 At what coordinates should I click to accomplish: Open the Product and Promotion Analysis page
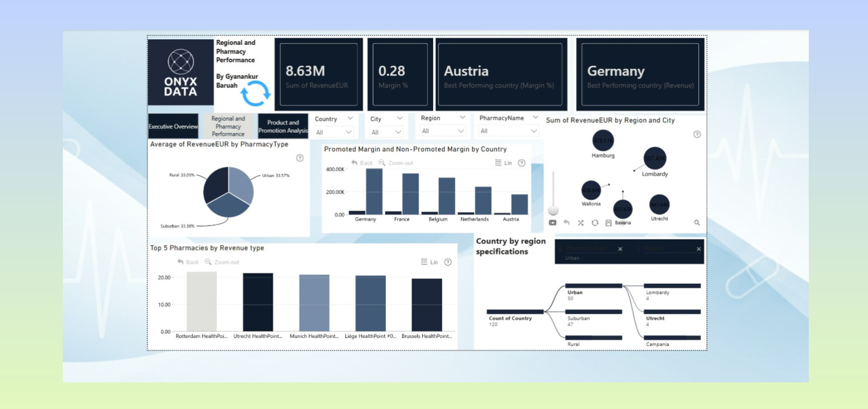283,127
